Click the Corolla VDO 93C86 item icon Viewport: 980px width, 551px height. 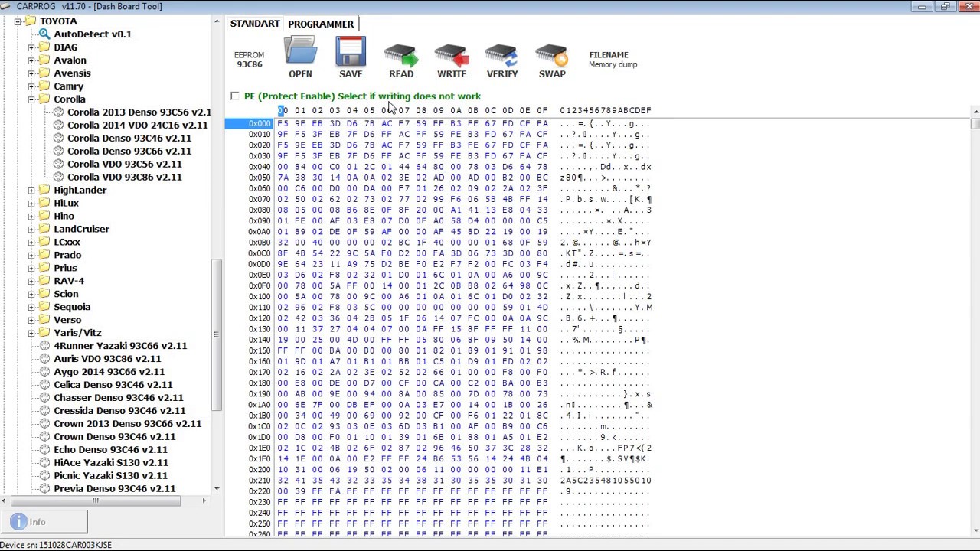59,177
